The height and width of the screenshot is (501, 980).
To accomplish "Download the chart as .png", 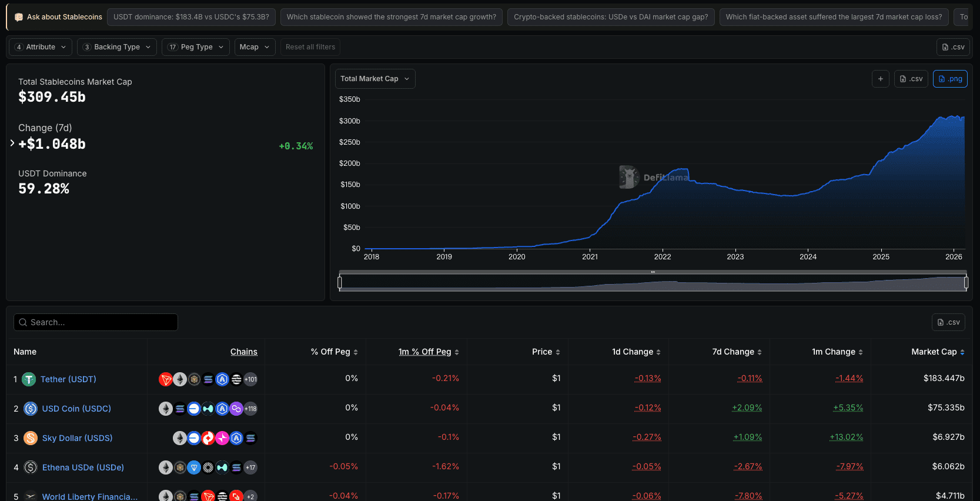I will pyautogui.click(x=950, y=79).
